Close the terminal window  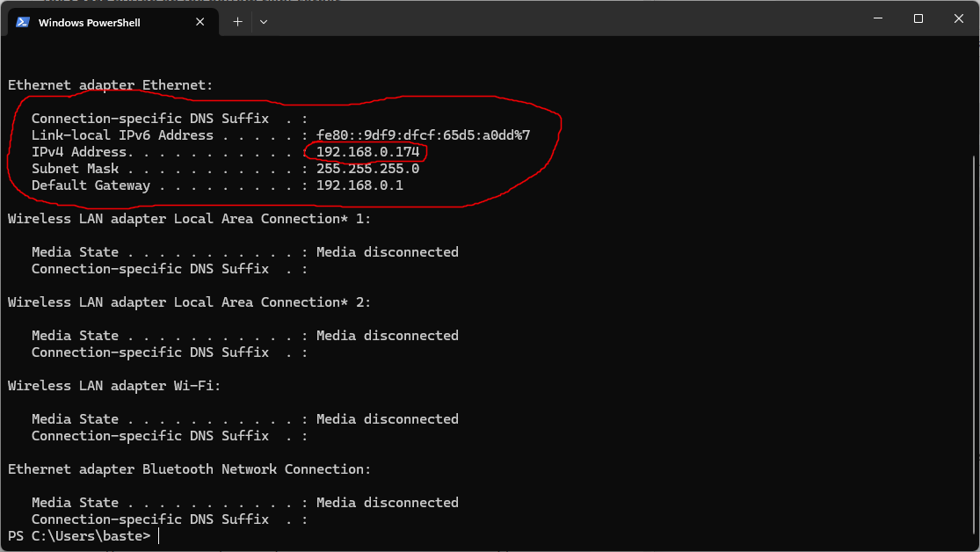click(958, 18)
